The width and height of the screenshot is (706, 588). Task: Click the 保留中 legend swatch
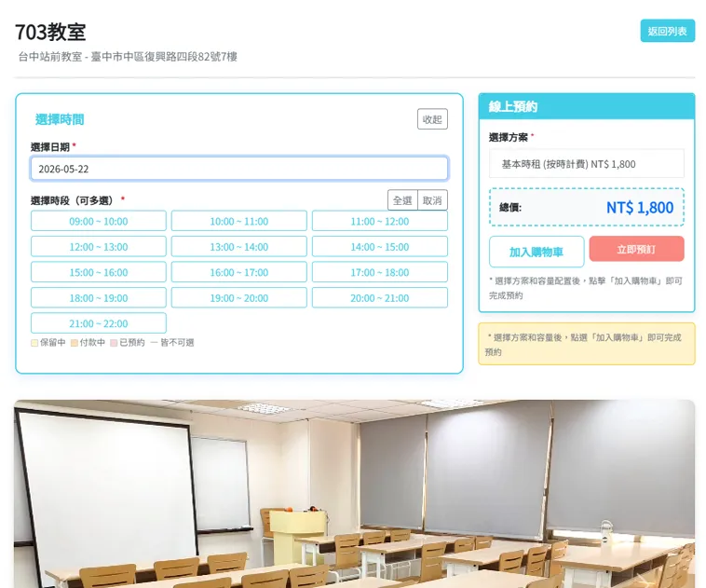click(x=34, y=343)
